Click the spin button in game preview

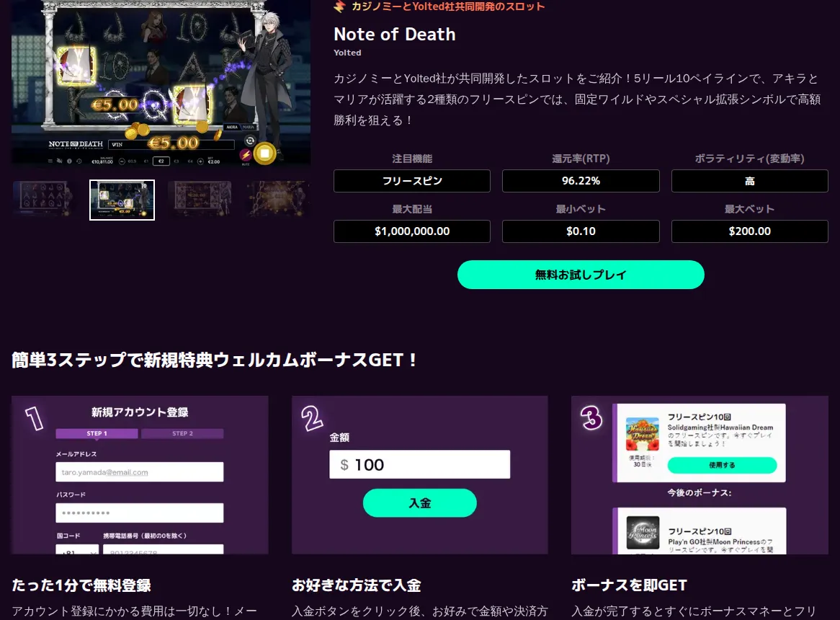[264, 154]
